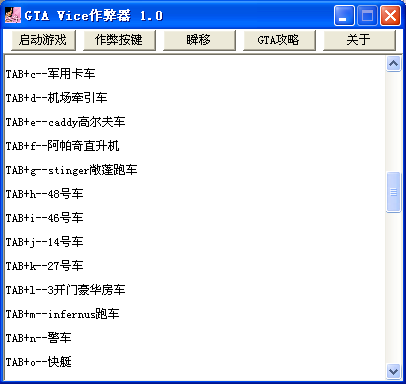Click the line TAB+k--27号车

click(44, 266)
